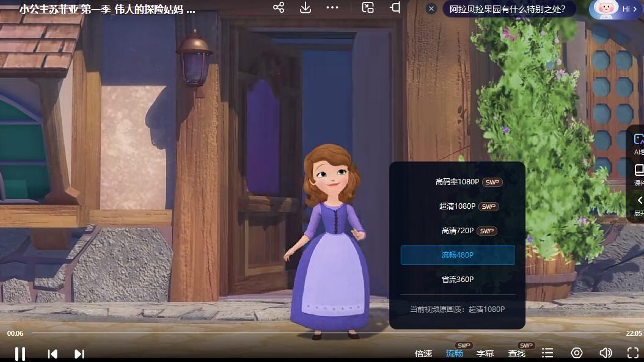Open the Hi assistant avatar
644x362 pixels.
click(613, 9)
